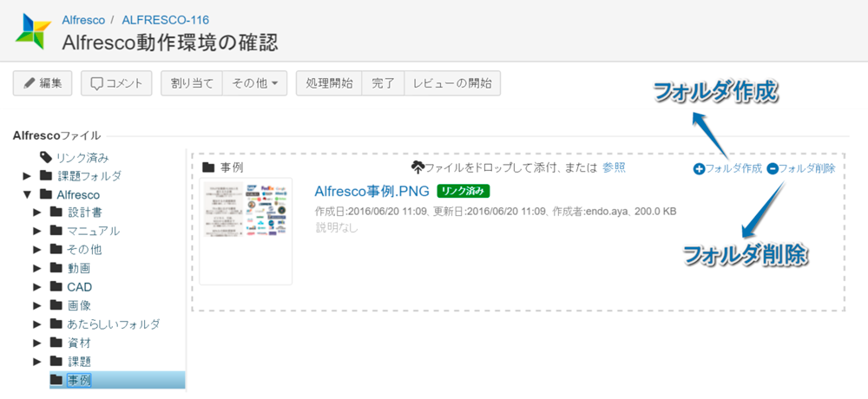Click the file metadata line with endo.aya
This screenshot has width=868, height=399.
496,212
